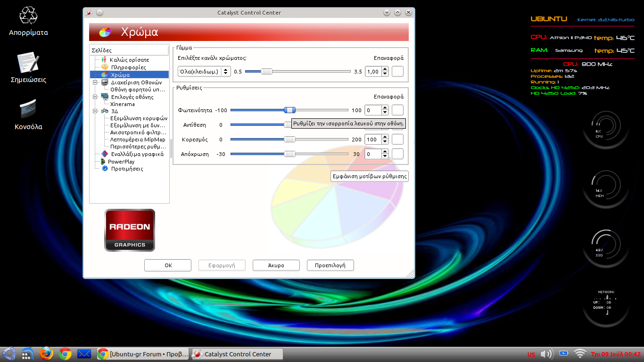Click Εμφάνιση μοτίβων ρύθμισης button

(370, 176)
